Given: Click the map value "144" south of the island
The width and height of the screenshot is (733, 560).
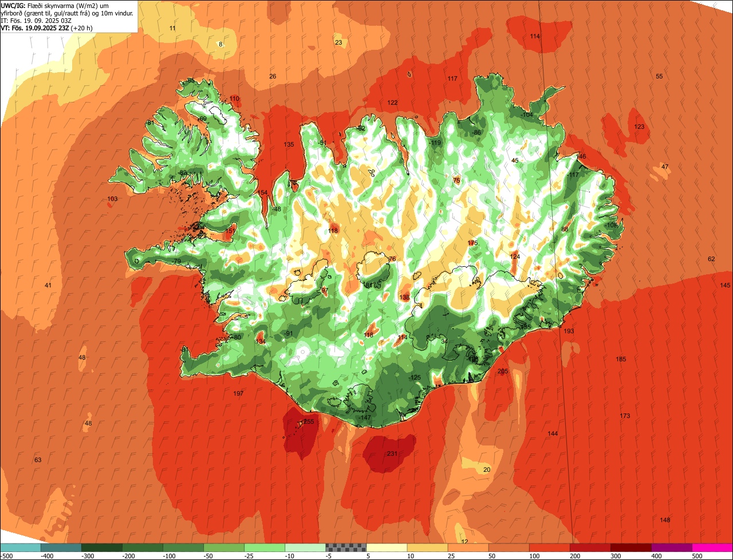Looking at the screenshot, I should pos(553,433).
